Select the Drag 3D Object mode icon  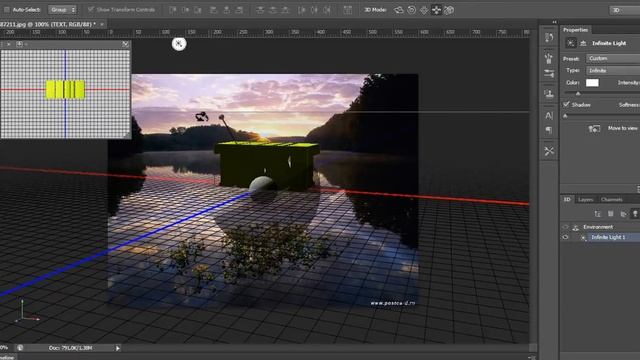coord(424,10)
